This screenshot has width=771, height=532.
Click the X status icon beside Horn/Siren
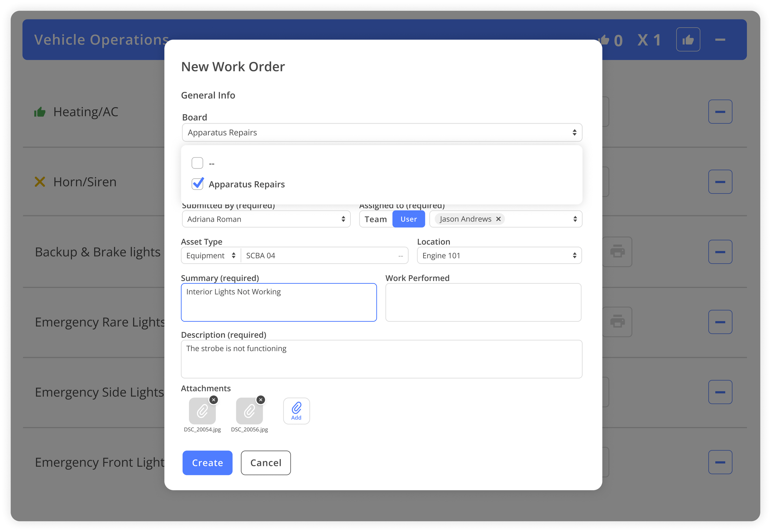[x=40, y=182]
